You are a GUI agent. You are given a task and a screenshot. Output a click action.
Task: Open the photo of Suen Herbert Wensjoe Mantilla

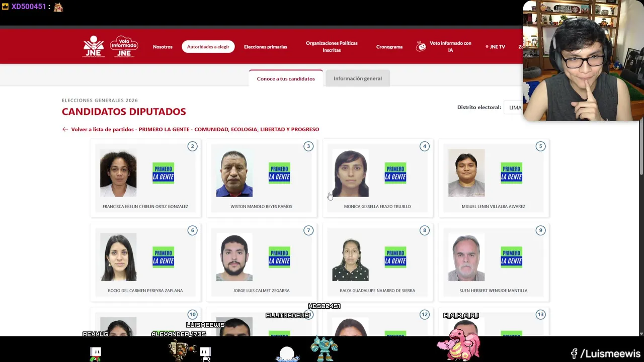pyautogui.click(x=466, y=257)
